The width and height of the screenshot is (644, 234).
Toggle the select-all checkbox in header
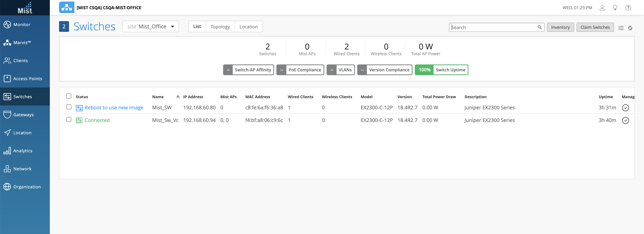pyautogui.click(x=69, y=96)
